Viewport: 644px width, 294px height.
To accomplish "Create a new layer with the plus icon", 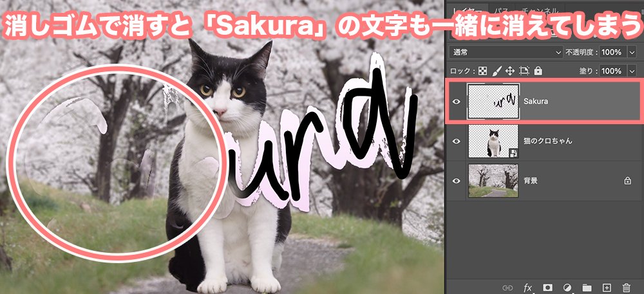I will coord(607,288).
